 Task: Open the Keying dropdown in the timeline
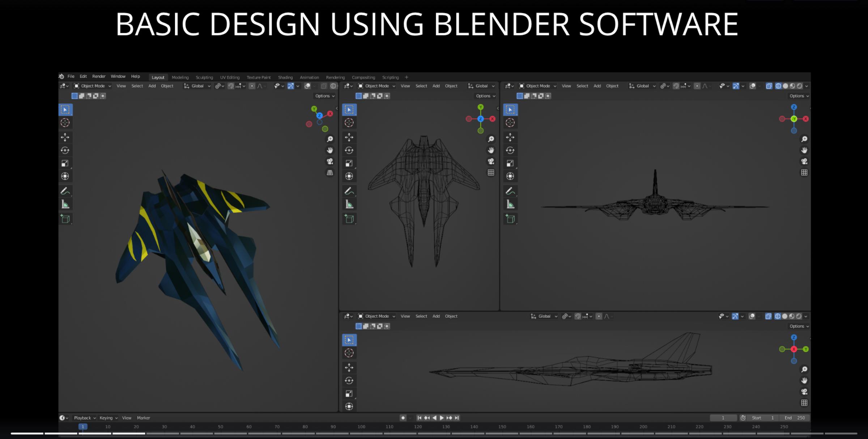click(109, 418)
